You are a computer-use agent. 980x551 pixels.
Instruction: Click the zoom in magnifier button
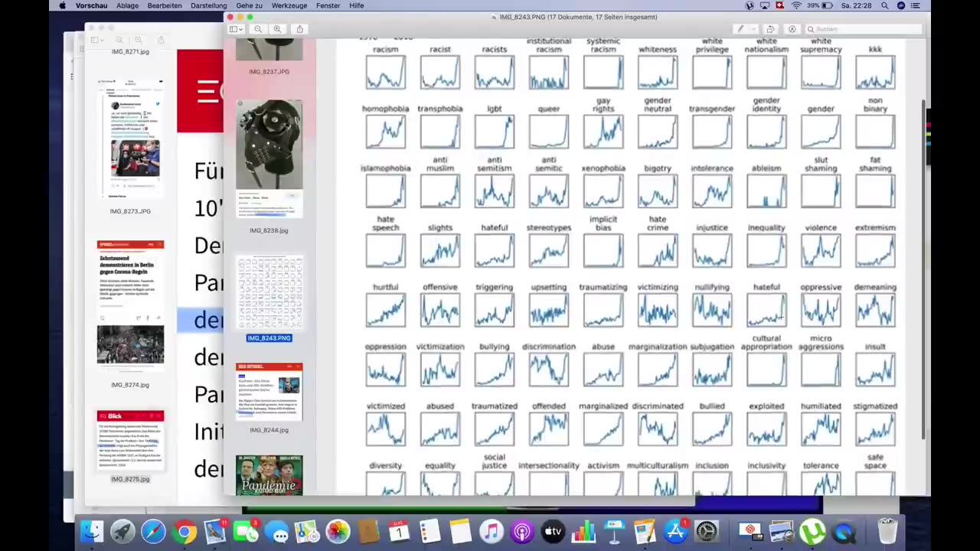coord(277,29)
